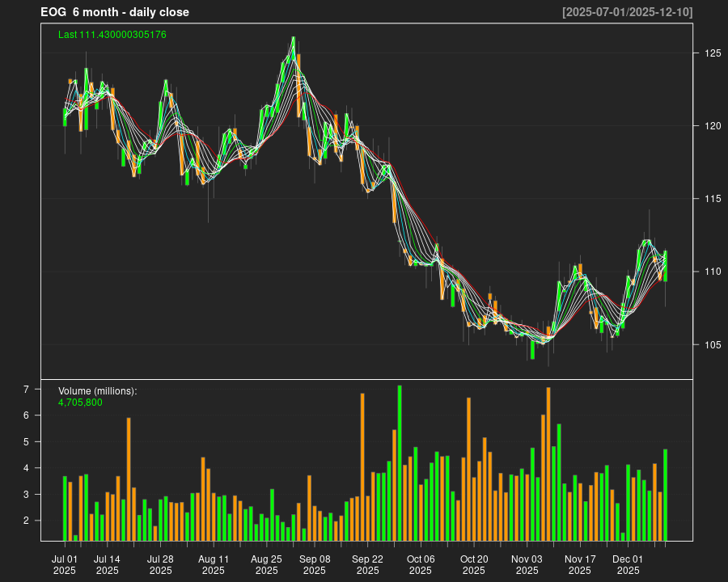
Task: Select the date range label 2025-07-01/2025-12-10
Action: (627, 12)
